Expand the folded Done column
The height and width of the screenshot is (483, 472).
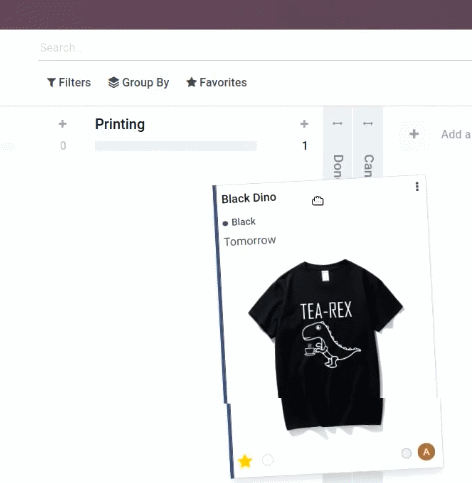pos(337,143)
